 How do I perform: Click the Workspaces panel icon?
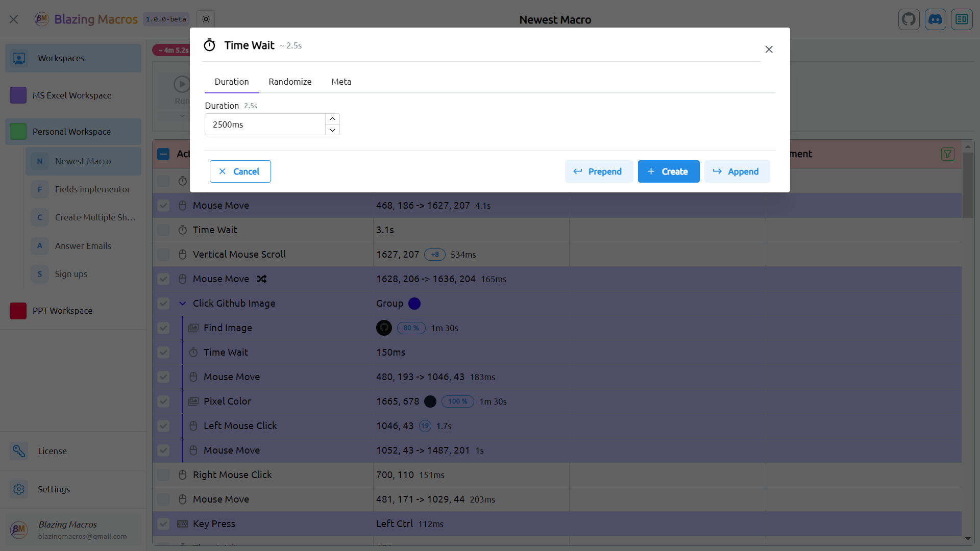(x=19, y=58)
